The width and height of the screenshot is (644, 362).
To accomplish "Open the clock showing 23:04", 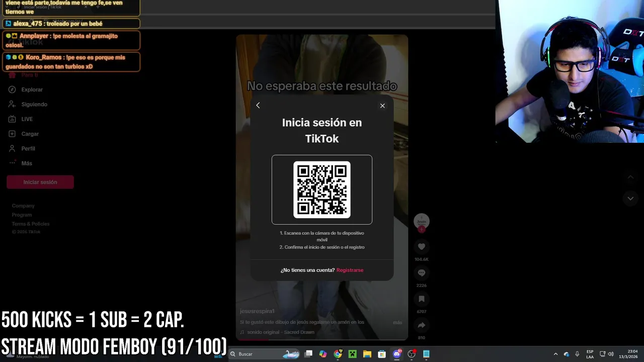I will pos(627,354).
